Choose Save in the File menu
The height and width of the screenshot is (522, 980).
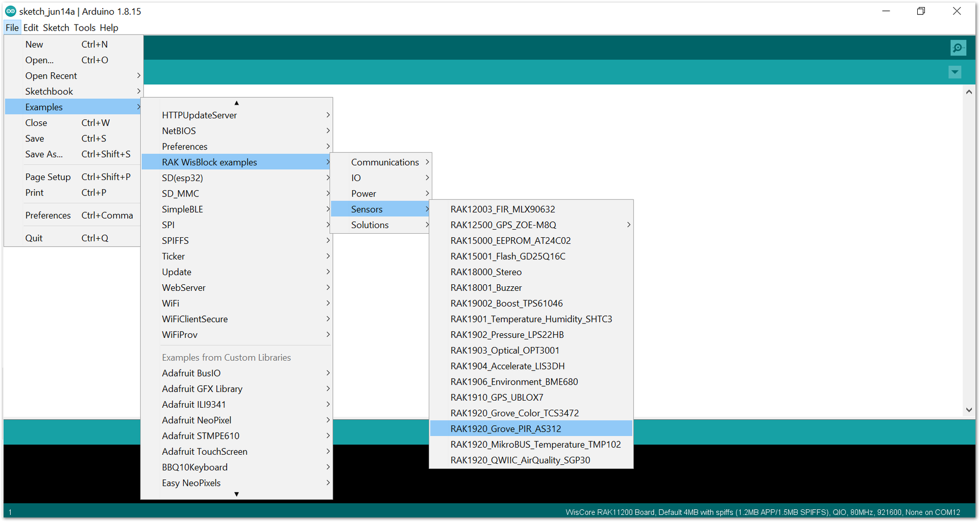click(72, 139)
